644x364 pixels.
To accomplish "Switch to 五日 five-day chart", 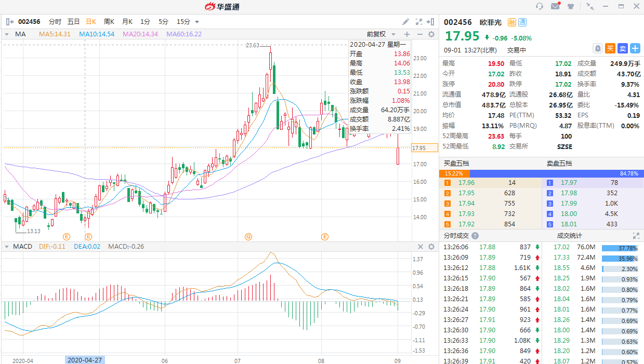I will [x=73, y=22].
